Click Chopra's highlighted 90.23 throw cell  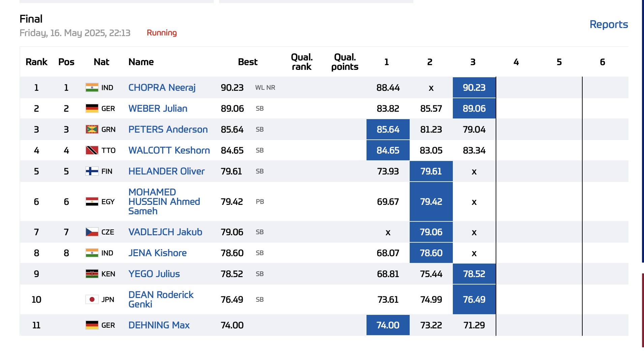[474, 88]
